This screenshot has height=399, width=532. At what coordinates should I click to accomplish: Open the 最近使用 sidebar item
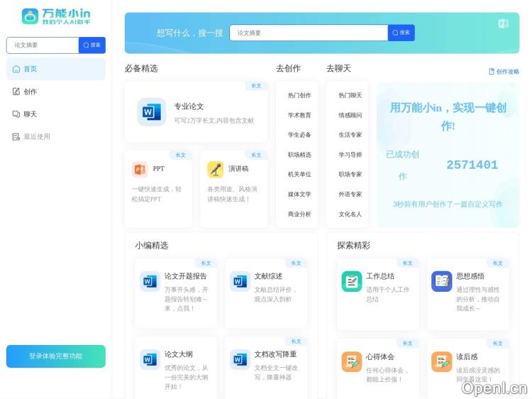pyautogui.click(x=56, y=136)
